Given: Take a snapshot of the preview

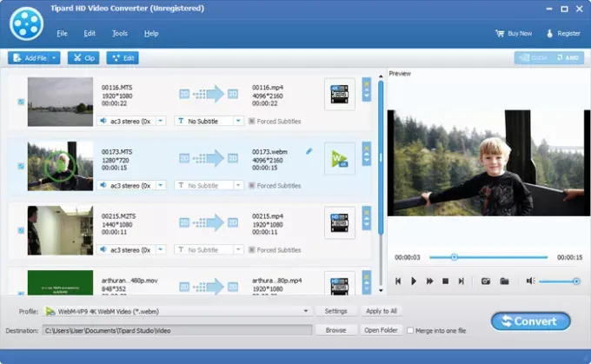Looking at the screenshot, I should pyautogui.click(x=486, y=281).
